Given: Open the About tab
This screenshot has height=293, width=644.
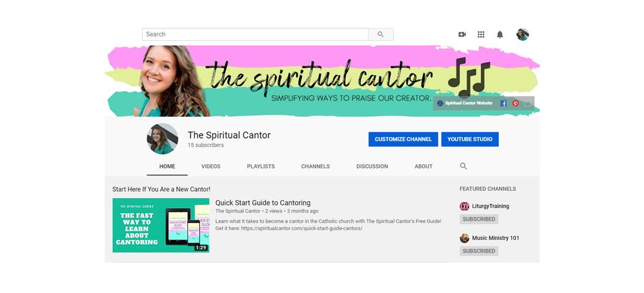Looking at the screenshot, I should pos(423,167).
